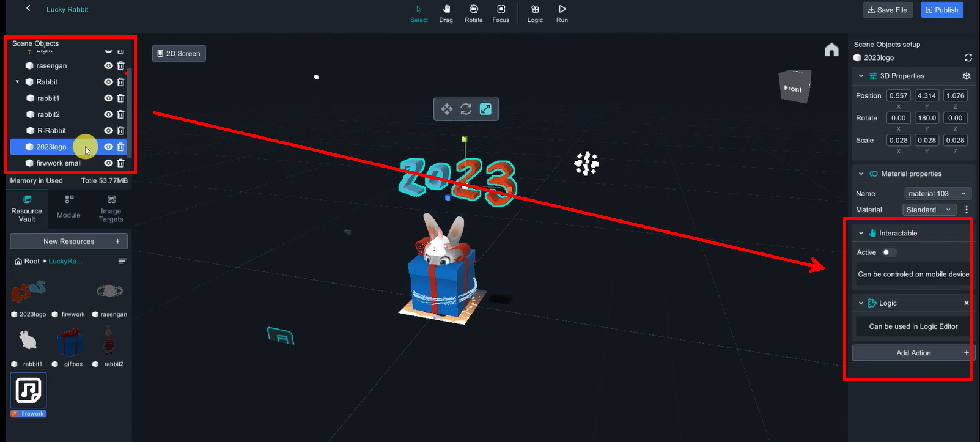Open the Image Targets tab
The width and height of the screenshot is (980, 442).
[111, 208]
